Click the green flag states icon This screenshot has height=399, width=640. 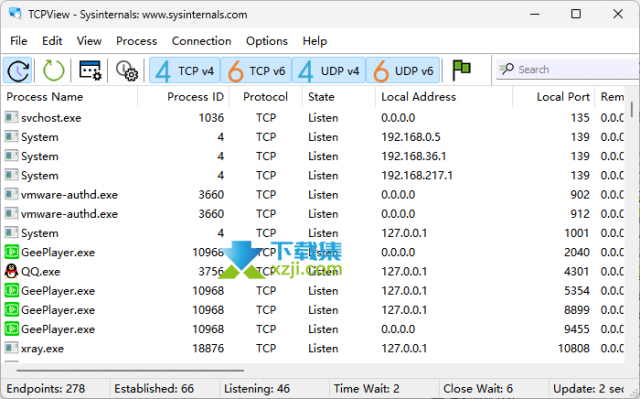[x=462, y=70]
